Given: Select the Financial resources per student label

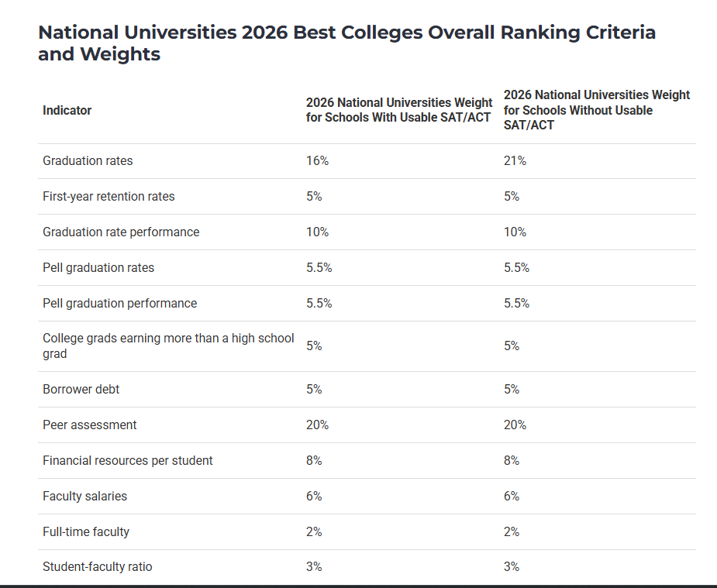Looking at the screenshot, I should click(x=127, y=461).
